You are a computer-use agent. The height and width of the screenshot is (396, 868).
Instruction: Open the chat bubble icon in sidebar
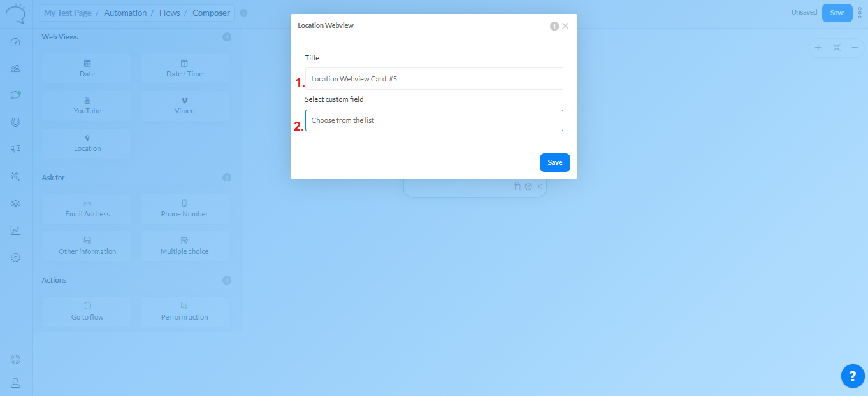(x=16, y=95)
